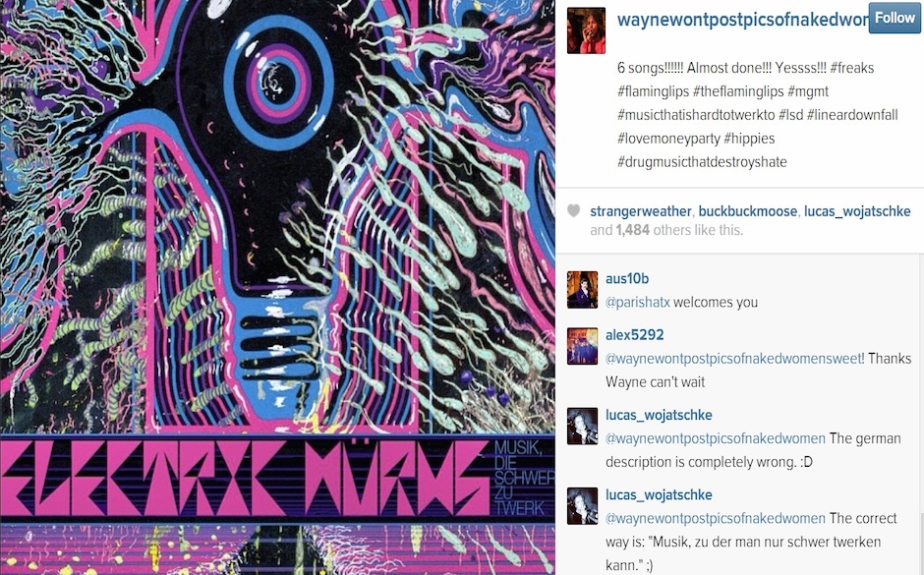Click the comments panel scrollbar
This screenshot has height=575, width=924.
click(920, 415)
